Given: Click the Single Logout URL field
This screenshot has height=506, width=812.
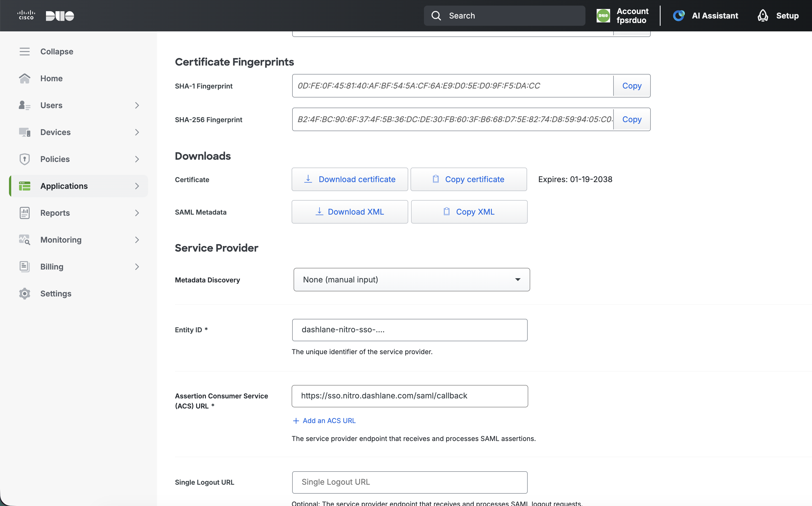Looking at the screenshot, I should (x=410, y=482).
